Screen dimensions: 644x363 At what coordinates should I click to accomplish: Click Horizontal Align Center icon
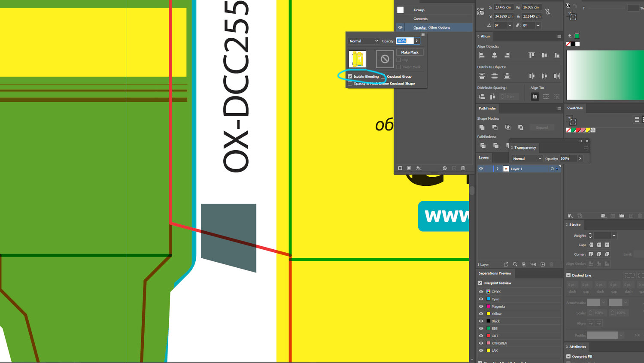[495, 55]
